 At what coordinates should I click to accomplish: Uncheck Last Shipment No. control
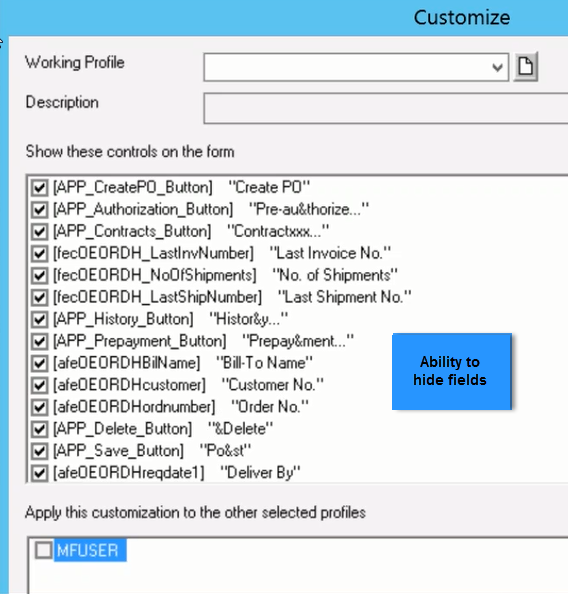pyautogui.click(x=40, y=297)
